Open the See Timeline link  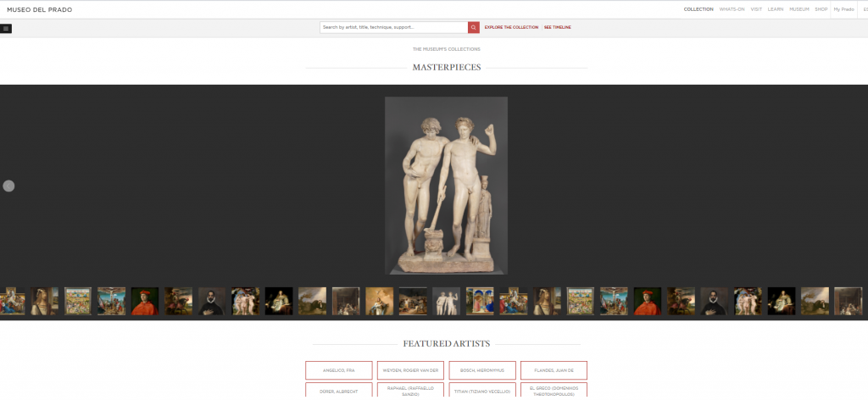(x=558, y=27)
